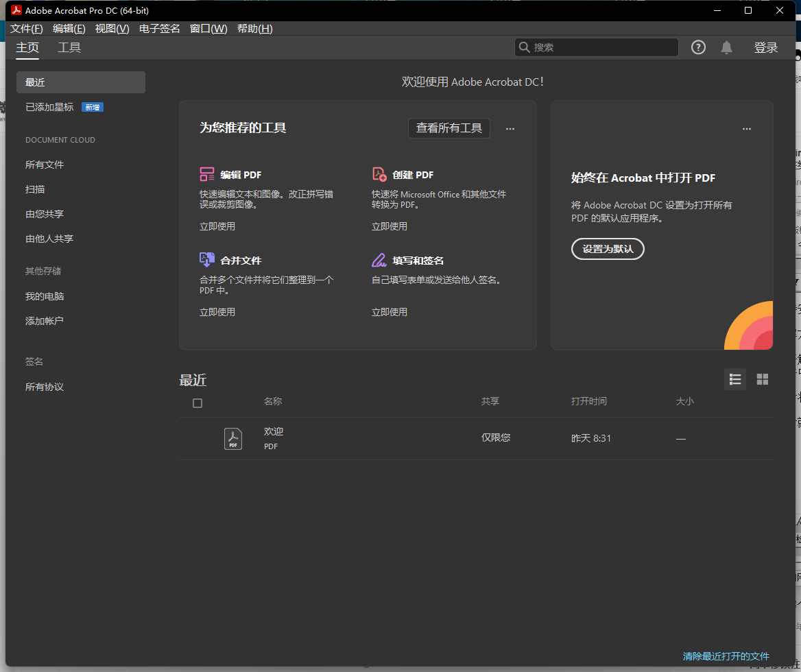
Task: Switch to the 工具 tab
Action: click(69, 48)
